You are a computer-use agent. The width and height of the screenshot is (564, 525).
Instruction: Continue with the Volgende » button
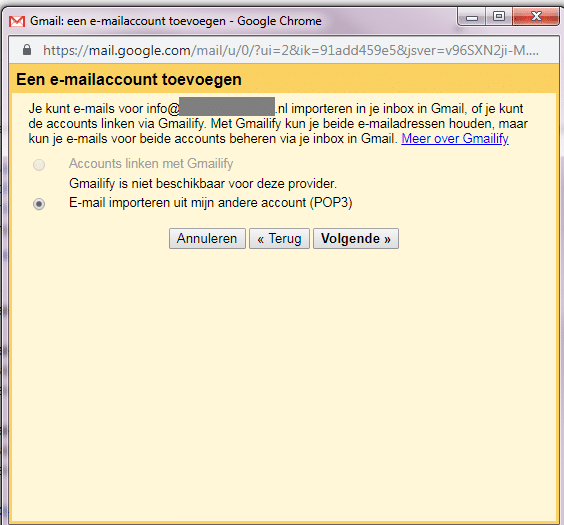click(356, 238)
